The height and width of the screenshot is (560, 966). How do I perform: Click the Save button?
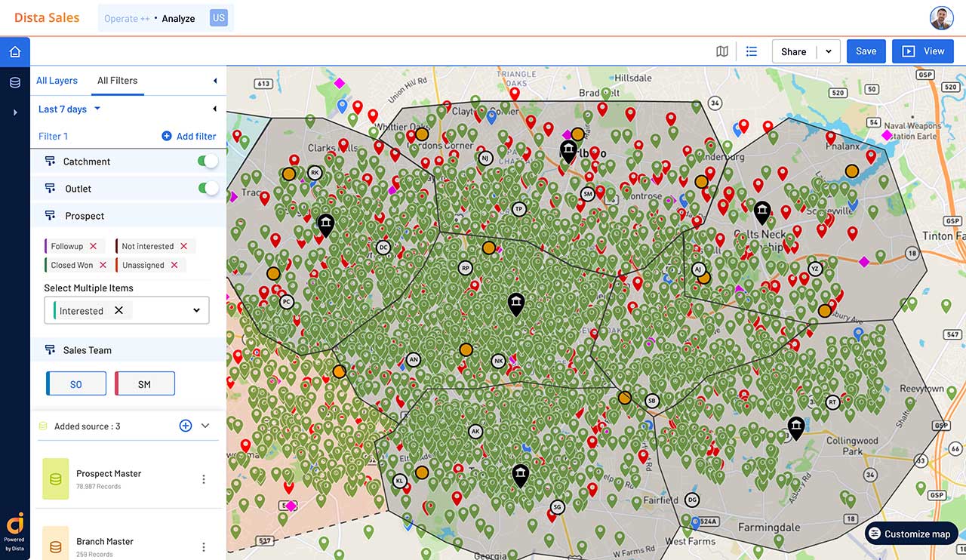866,51
